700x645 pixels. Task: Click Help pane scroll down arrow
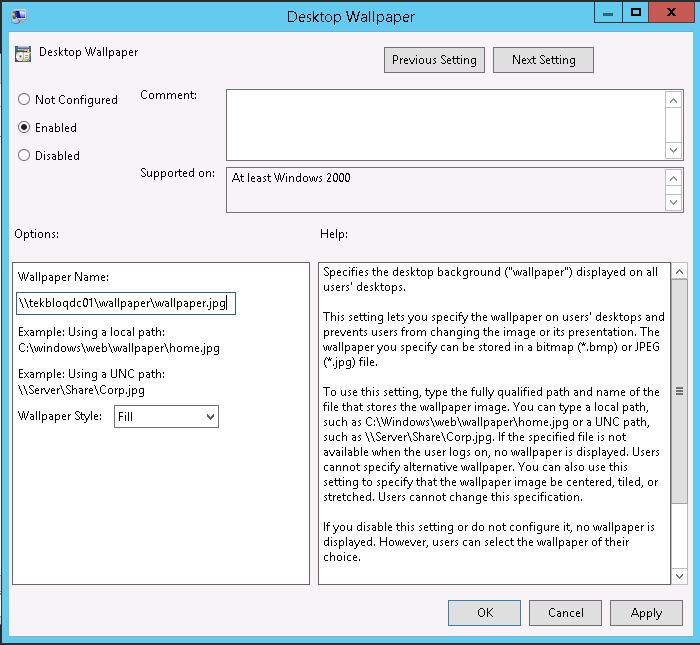pos(679,576)
